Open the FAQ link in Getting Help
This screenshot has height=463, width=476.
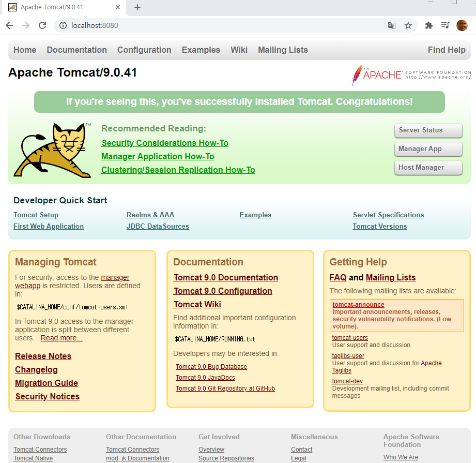pos(338,278)
